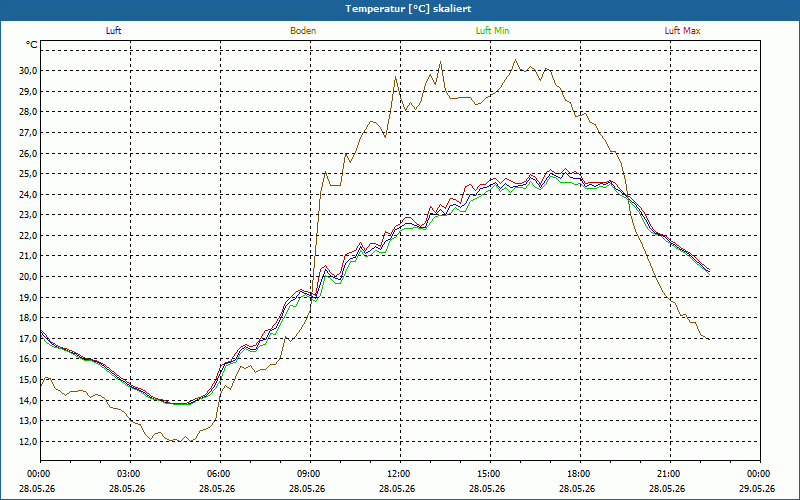
Task: Click the 23,0 y-axis value
Action: click(29, 215)
